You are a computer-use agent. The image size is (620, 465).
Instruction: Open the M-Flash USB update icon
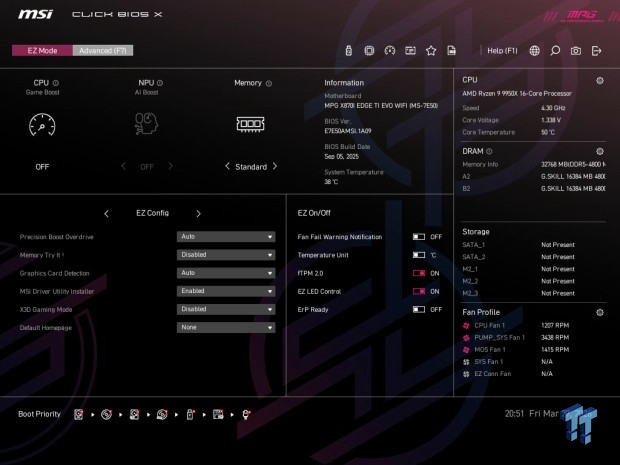[348, 51]
